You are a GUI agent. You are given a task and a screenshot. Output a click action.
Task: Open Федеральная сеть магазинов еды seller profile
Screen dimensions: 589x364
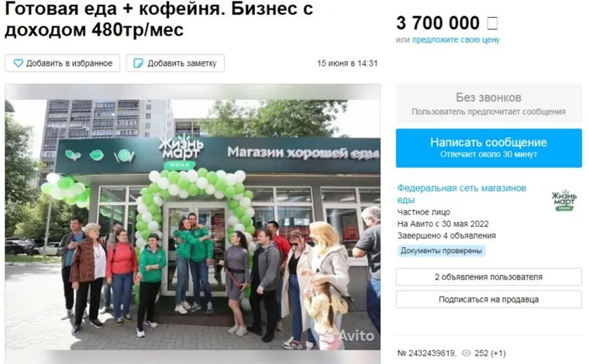(462, 194)
